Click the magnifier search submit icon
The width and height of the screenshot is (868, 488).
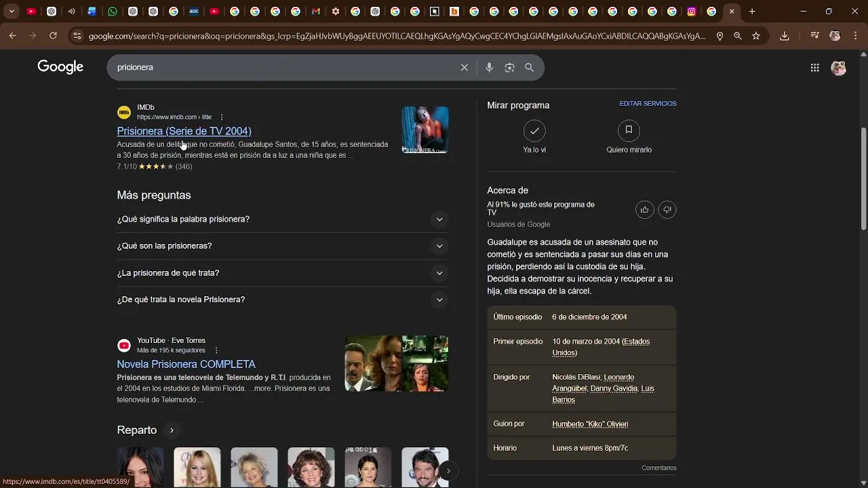click(x=530, y=68)
